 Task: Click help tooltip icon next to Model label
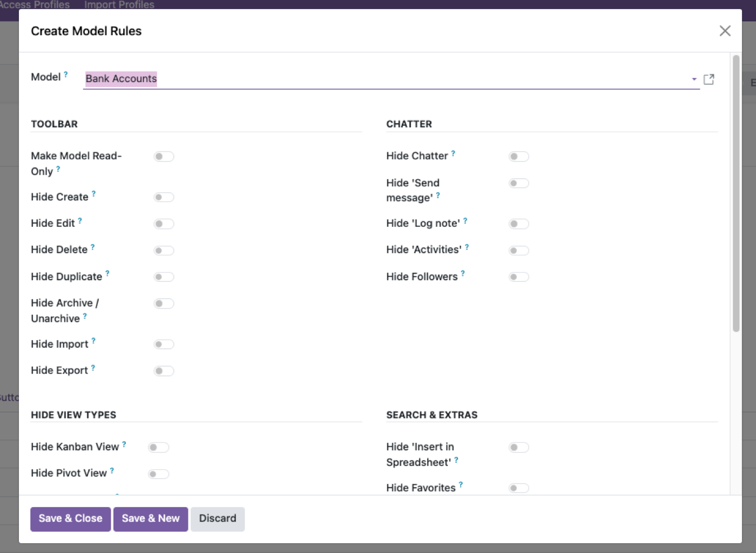[x=66, y=75]
